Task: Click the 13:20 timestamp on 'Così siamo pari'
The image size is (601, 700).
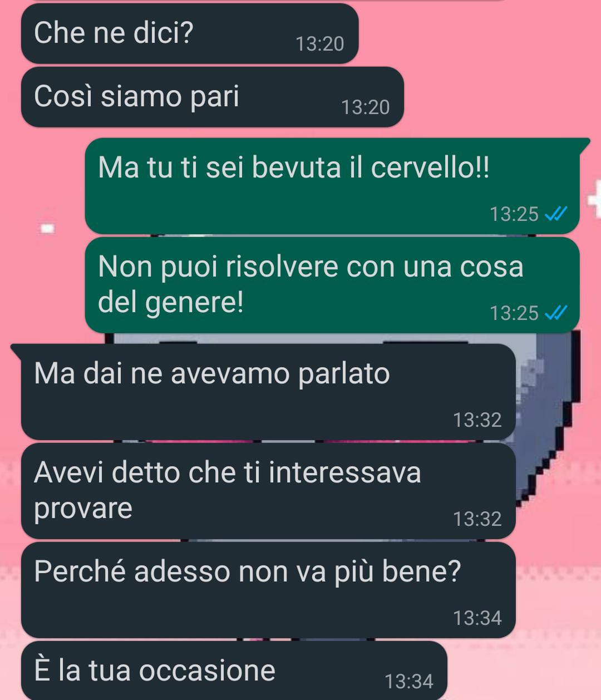Action: [x=365, y=107]
